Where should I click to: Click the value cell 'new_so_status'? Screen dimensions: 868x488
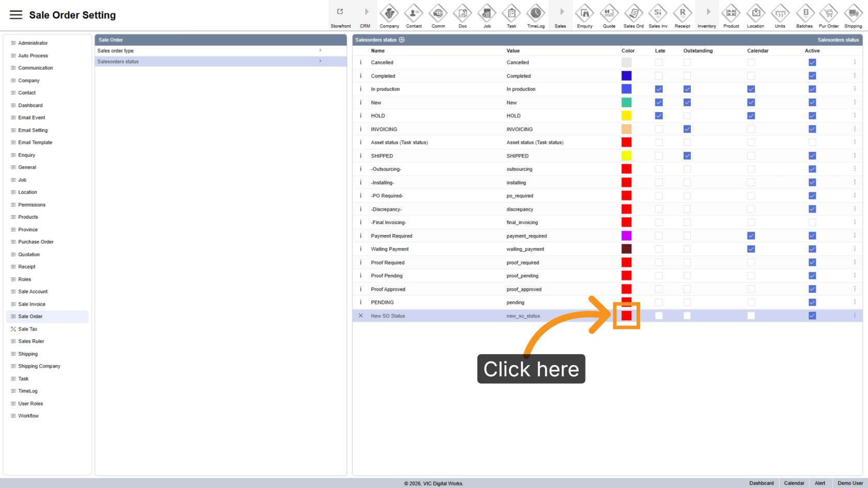(x=523, y=316)
